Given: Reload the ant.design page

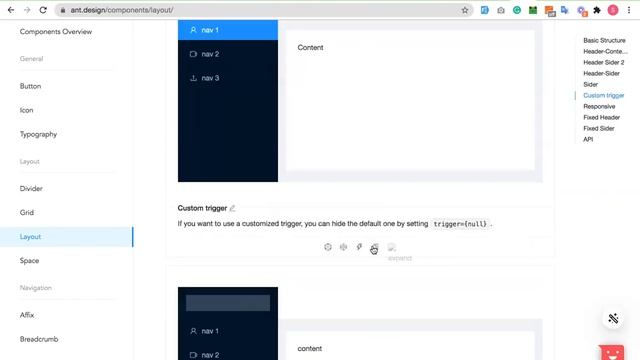Looking at the screenshot, I should (43, 10).
